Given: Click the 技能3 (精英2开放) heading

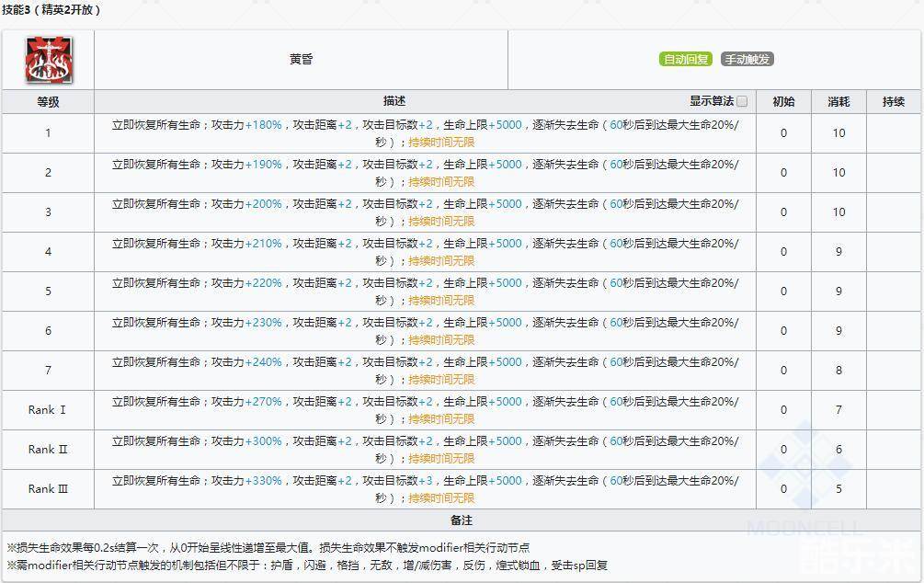Looking at the screenshot, I should (x=51, y=10).
